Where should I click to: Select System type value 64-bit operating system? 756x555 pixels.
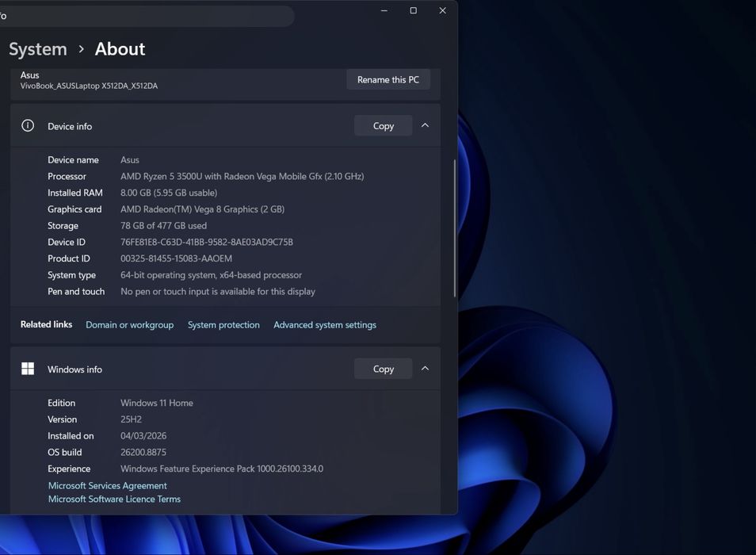[x=211, y=275]
